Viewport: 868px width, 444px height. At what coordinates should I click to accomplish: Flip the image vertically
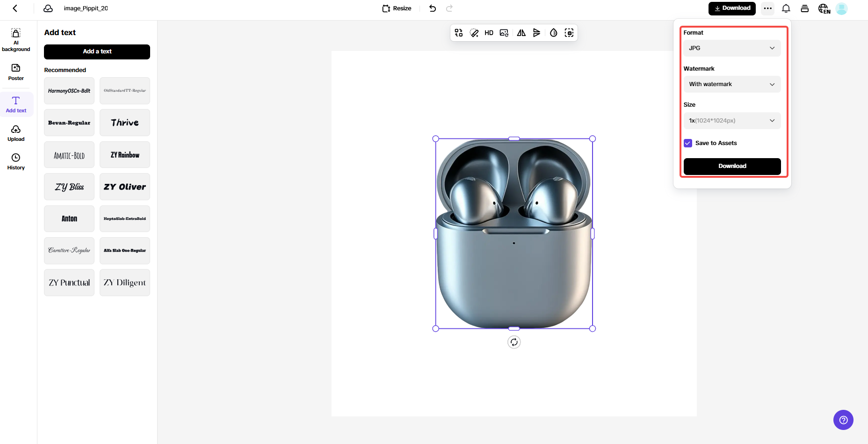tap(537, 33)
